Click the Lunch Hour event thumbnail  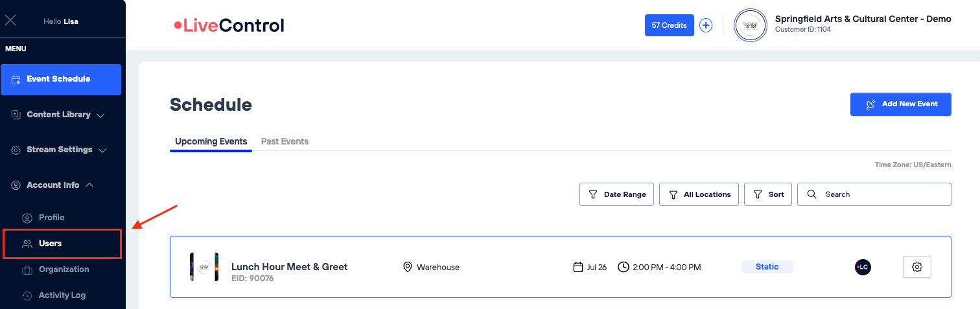[x=204, y=267]
